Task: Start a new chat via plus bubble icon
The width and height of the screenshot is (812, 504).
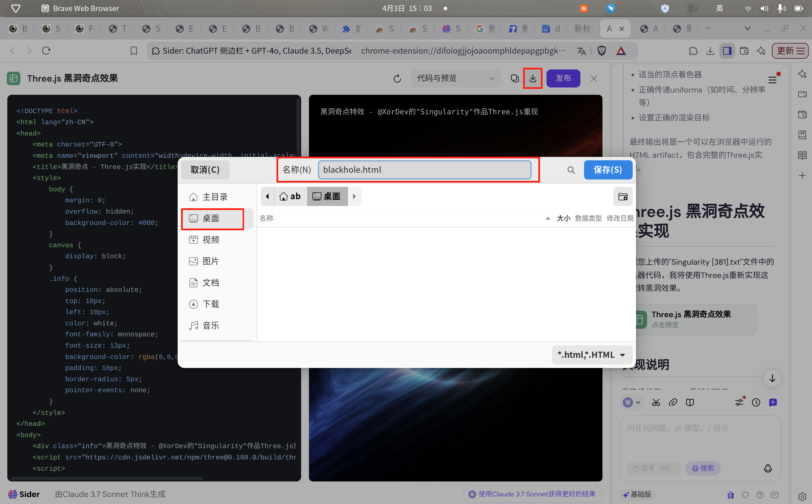Action: coord(773,402)
